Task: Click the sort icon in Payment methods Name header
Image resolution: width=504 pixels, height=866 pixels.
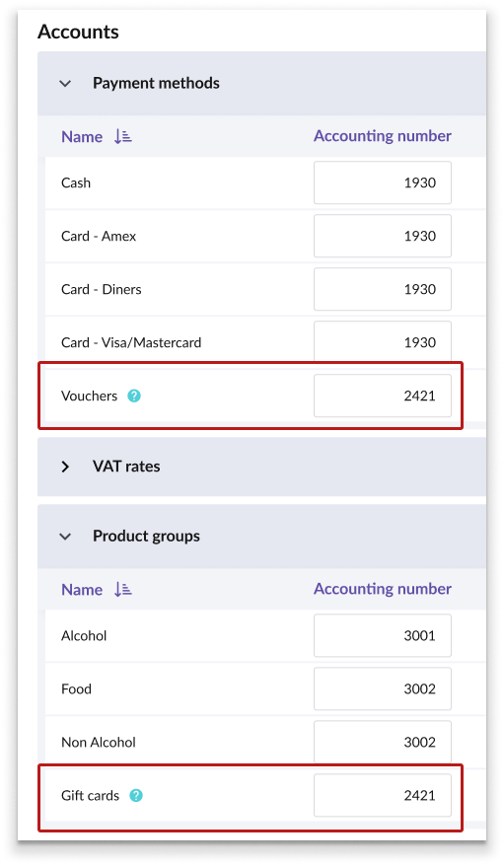Action: [122, 136]
